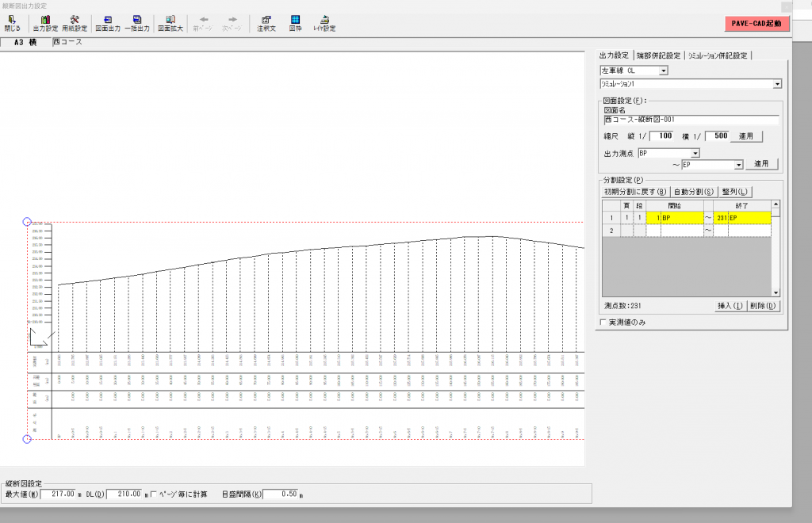Viewport: 812px width, 523px height.
Task: Expand the 左車線 CL dropdown
Action: tap(664, 71)
